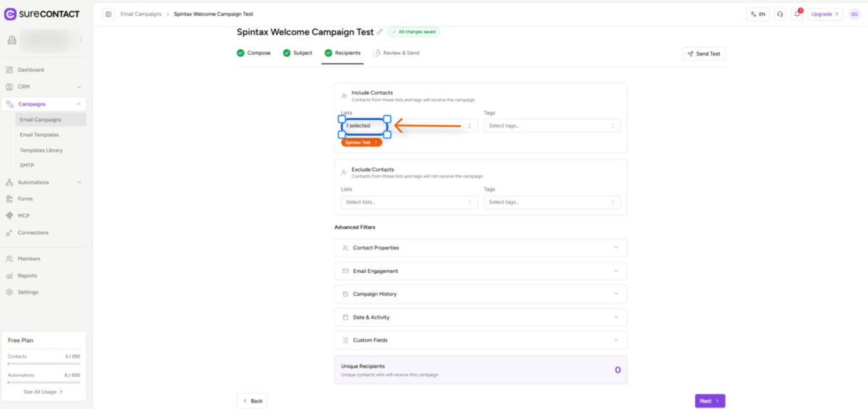The height and width of the screenshot is (409, 868).
Task: Expand the Automations sidebar menu
Action: pyautogui.click(x=44, y=182)
